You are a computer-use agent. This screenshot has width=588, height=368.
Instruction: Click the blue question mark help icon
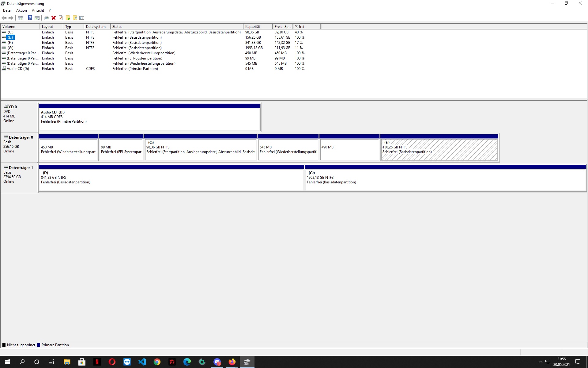(x=30, y=18)
